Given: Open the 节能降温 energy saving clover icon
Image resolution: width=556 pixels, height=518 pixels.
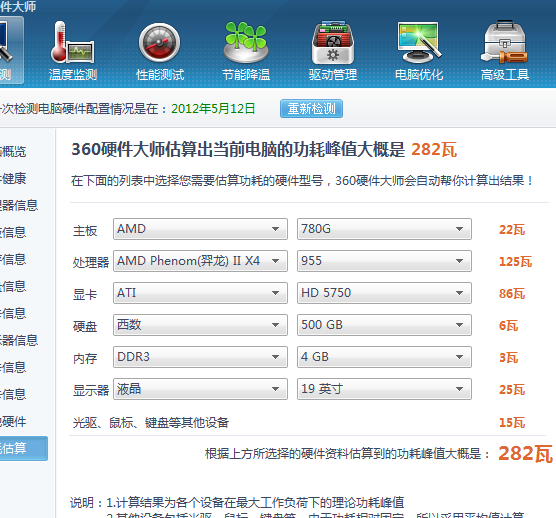Looking at the screenshot, I should pyautogui.click(x=246, y=51).
